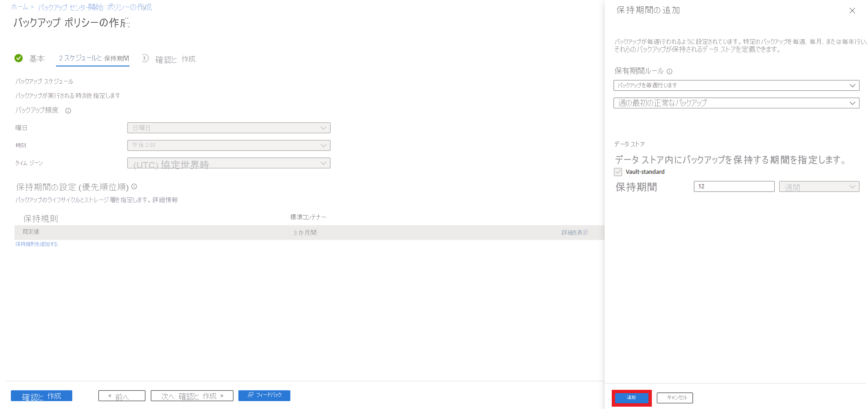Click the 次へ: 確認と作成 > button
This screenshot has width=868, height=413.
point(192,396)
